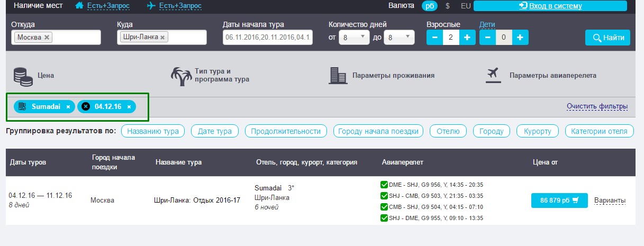Toggle the SHJ - CMB flight checkbox

coord(384,196)
